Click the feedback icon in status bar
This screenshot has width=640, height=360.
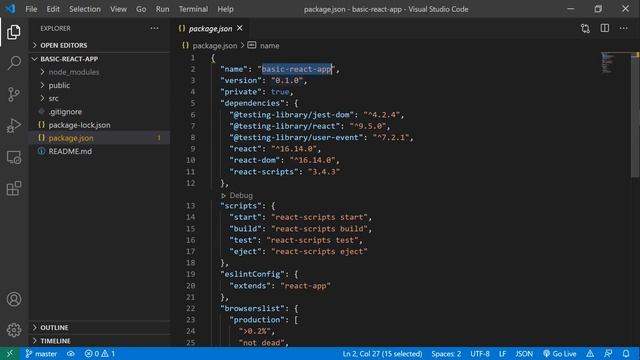pyautogui.click(x=608, y=353)
